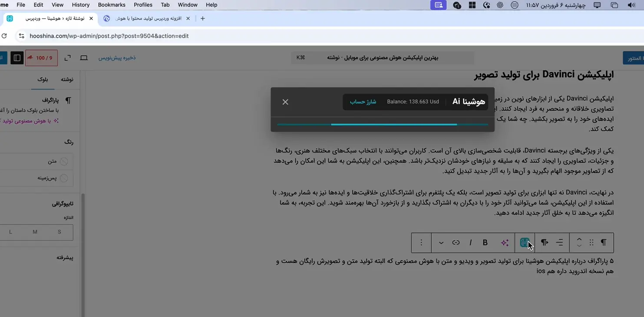Click teal Hooshina AI icon in toolbar
644x317 pixels.
(525, 243)
